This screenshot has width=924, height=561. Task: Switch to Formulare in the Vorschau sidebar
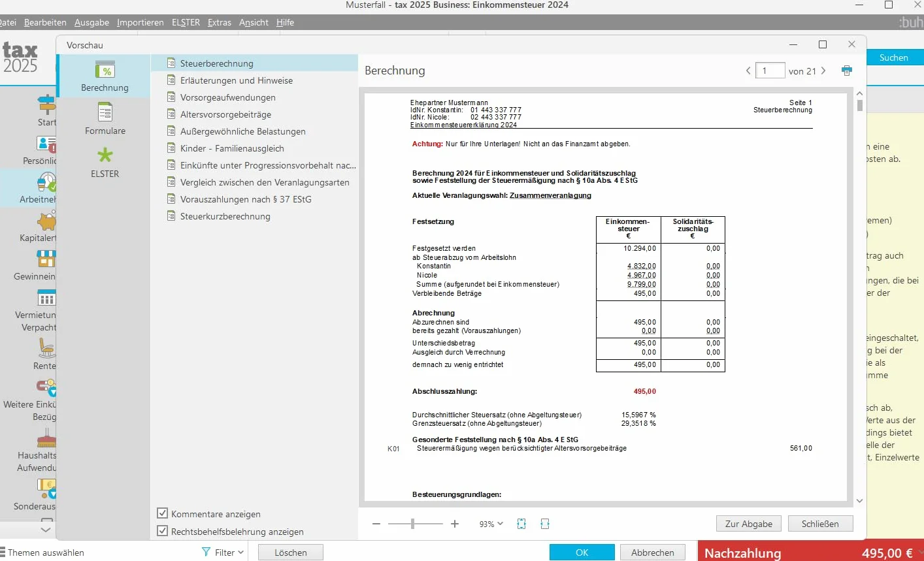coord(105,119)
